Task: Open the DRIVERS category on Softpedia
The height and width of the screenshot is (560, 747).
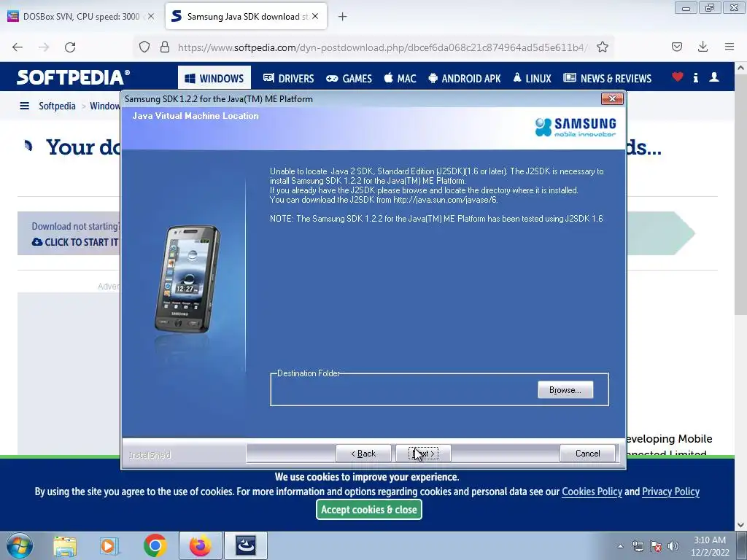Action: [x=289, y=78]
